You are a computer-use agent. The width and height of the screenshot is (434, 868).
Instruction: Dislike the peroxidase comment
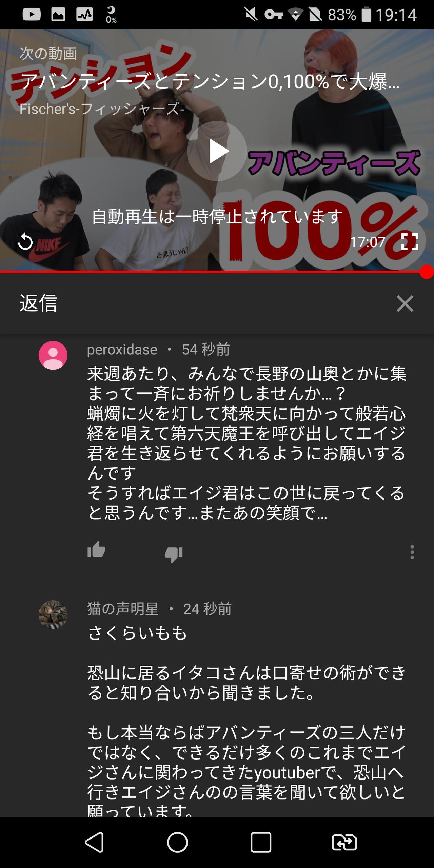(174, 554)
